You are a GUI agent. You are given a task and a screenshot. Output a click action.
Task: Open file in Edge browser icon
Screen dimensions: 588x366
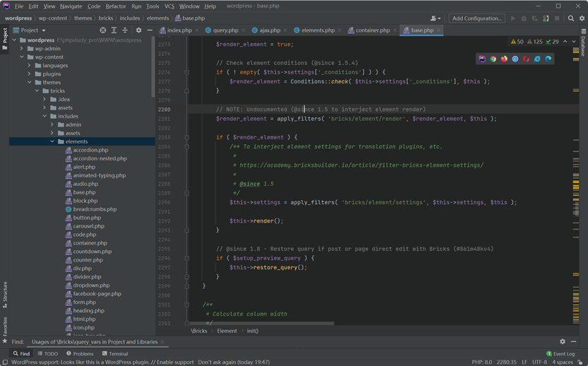point(548,59)
